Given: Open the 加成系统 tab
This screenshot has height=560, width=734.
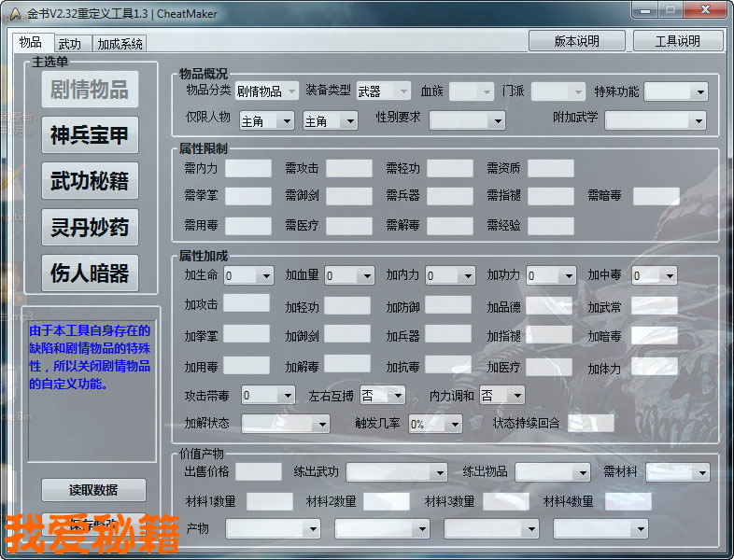Looking at the screenshot, I should (x=120, y=44).
